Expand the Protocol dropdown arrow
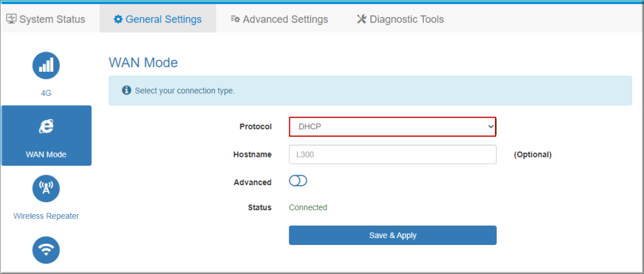This screenshot has width=644, height=274. click(491, 127)
